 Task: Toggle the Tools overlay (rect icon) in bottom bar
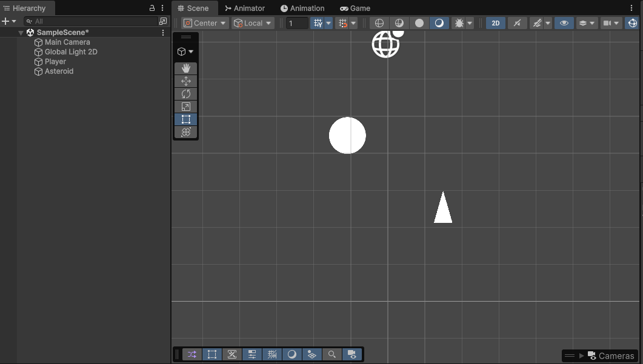click(212, 354)
